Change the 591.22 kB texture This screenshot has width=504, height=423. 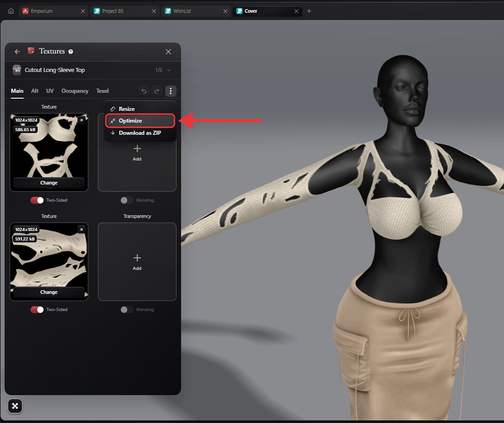click(49, 292)
